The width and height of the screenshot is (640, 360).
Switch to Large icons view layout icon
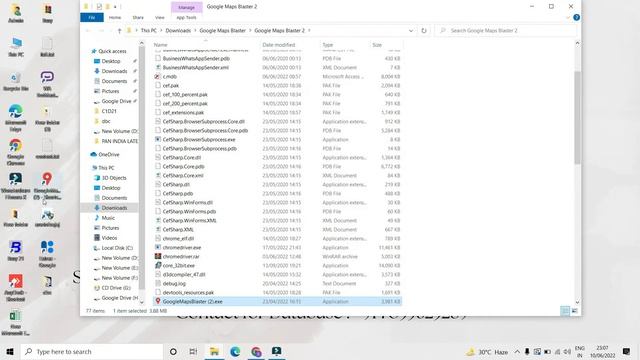coord(575,311)
